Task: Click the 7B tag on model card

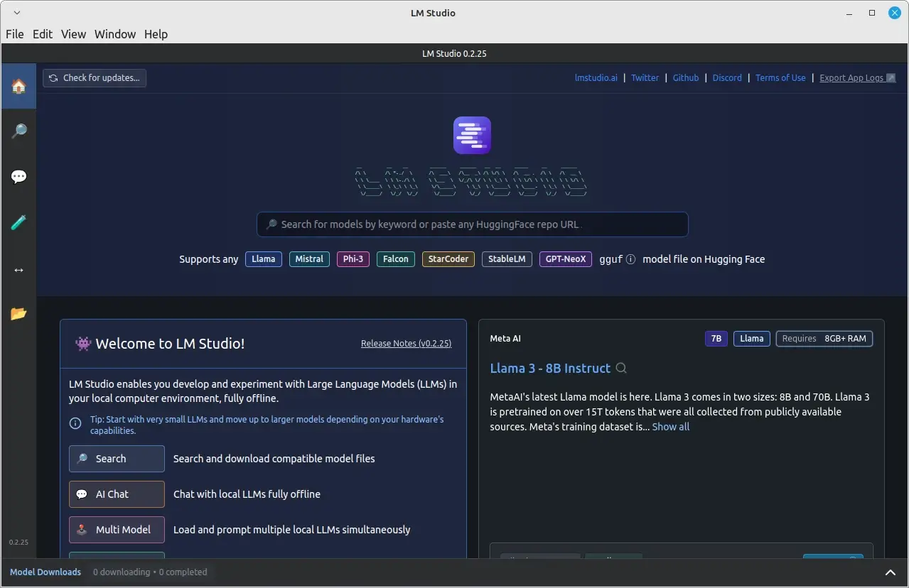Action: (716, 339)
